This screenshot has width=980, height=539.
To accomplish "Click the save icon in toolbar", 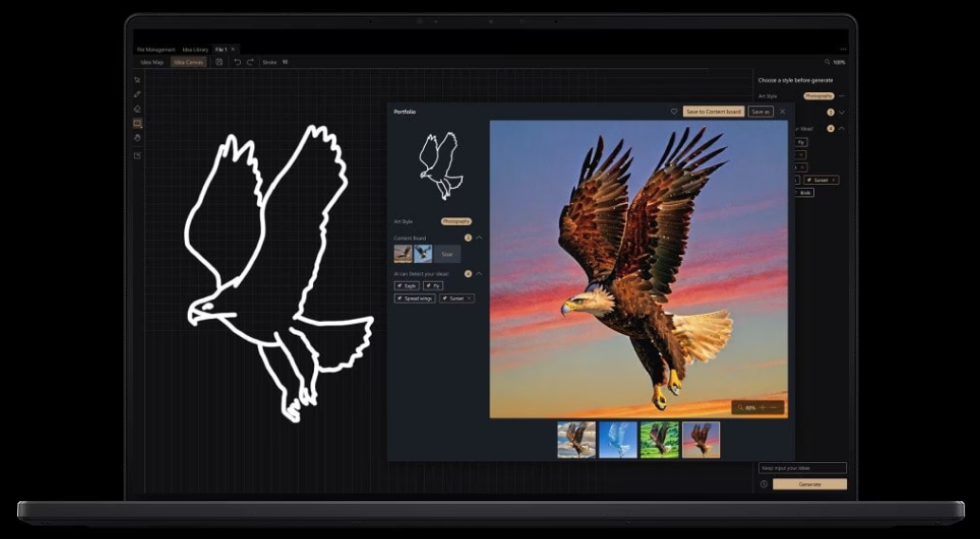I will pos(219,62).
